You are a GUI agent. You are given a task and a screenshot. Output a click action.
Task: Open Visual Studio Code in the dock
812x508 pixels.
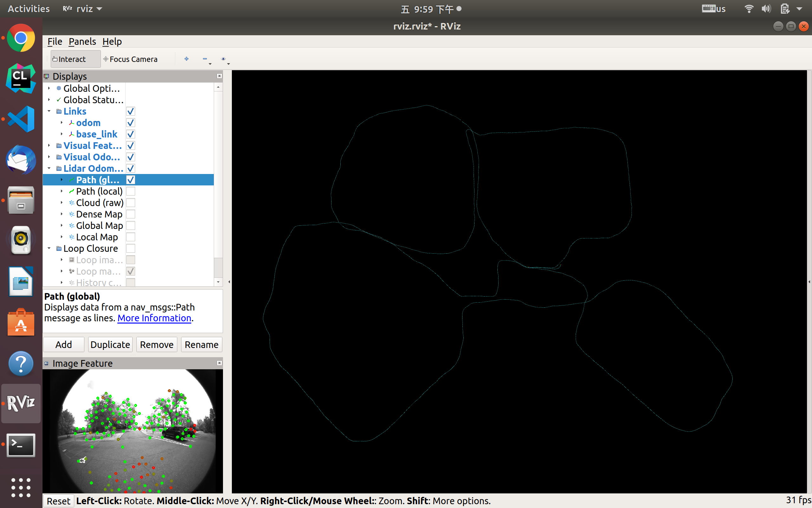click(21, 119)
